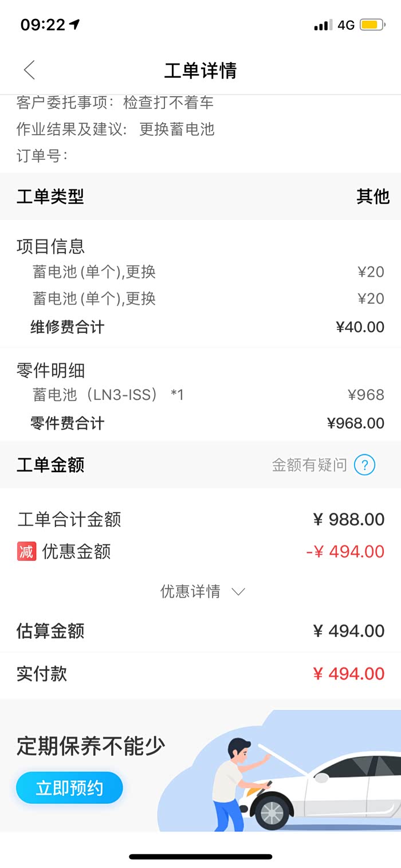Viewport: 401px width, 868px height.
Task: Tap the battery status icon
Action: pyautogui.click(x=372, y=25)
